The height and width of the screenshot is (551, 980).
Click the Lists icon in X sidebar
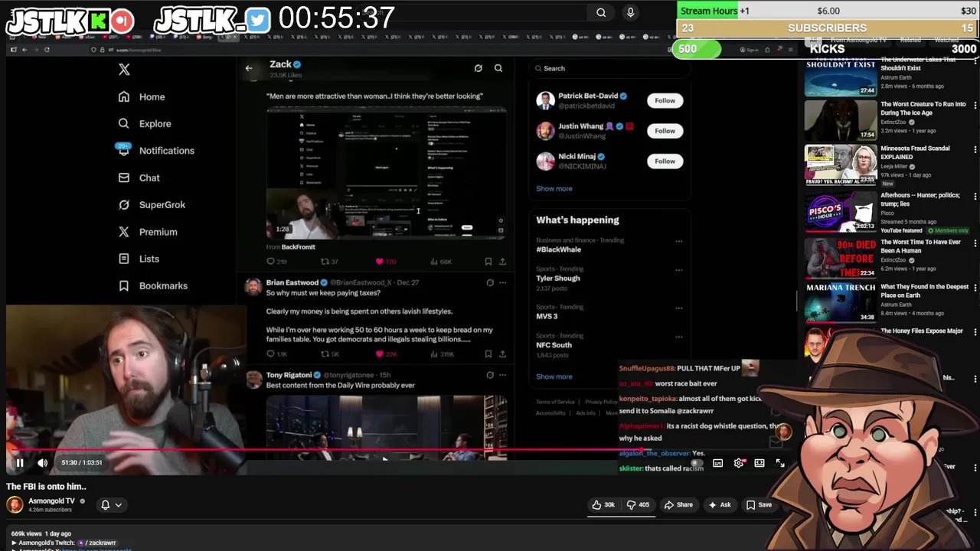click(124, 259)
